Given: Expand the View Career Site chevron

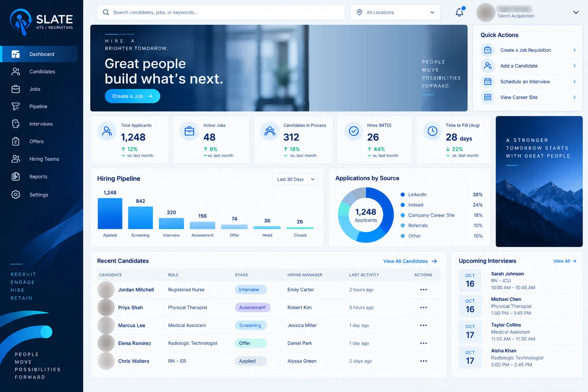Looking at the screenshot, I should pos(575,97).
